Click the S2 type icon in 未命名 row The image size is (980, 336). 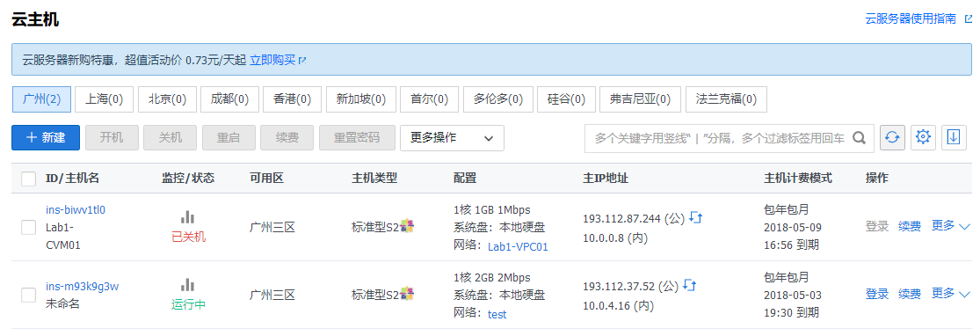407,294
